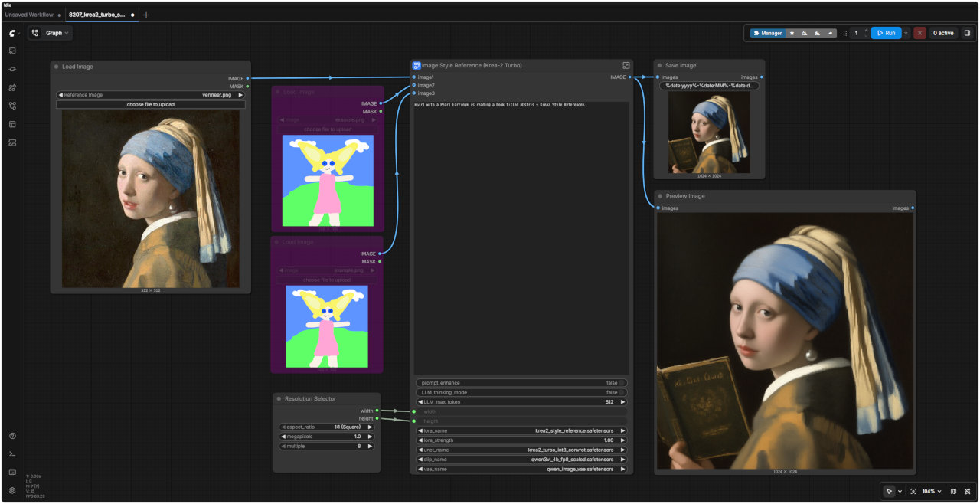Open the lora_name krea2_style_reference.safetensors selector
This screenshot has height=504, width=980.
(x=521, y=430)
